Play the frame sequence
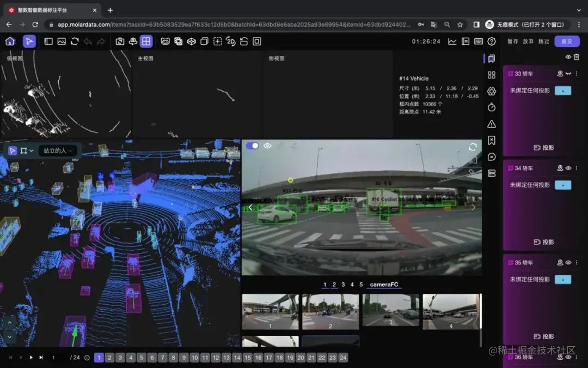Screen dimensions: 588x368 tap(31, 358)
